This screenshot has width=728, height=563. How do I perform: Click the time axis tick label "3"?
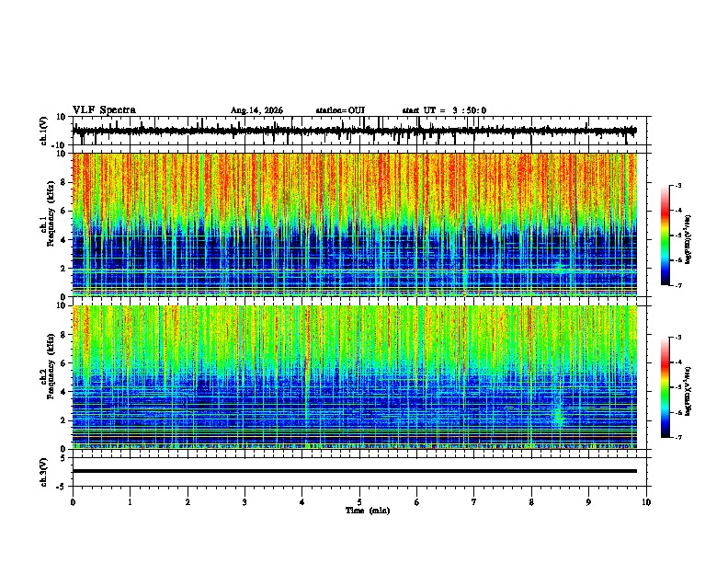(245, 502)
